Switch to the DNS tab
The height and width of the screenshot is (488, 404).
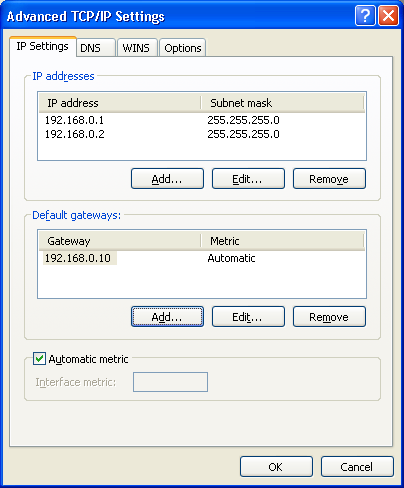coord(96,48)
